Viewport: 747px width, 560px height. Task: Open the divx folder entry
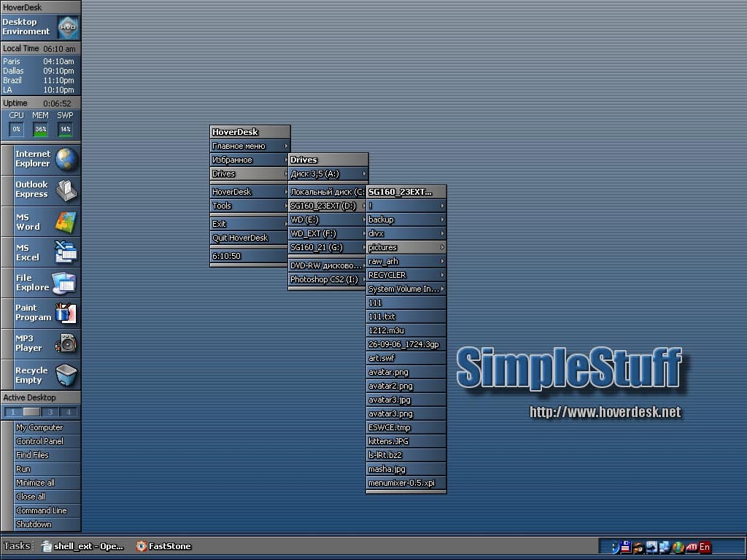click(406, 233)
